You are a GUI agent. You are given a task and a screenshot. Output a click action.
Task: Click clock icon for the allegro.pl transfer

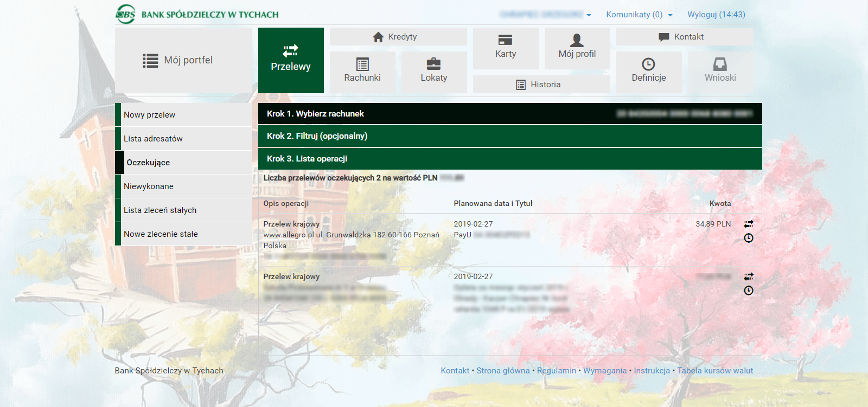point(749,238)
